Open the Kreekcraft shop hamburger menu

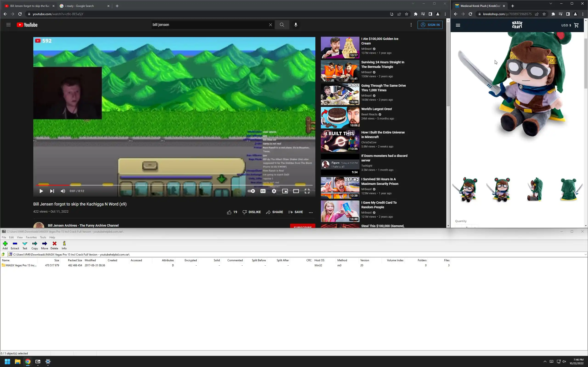point(458,25)
